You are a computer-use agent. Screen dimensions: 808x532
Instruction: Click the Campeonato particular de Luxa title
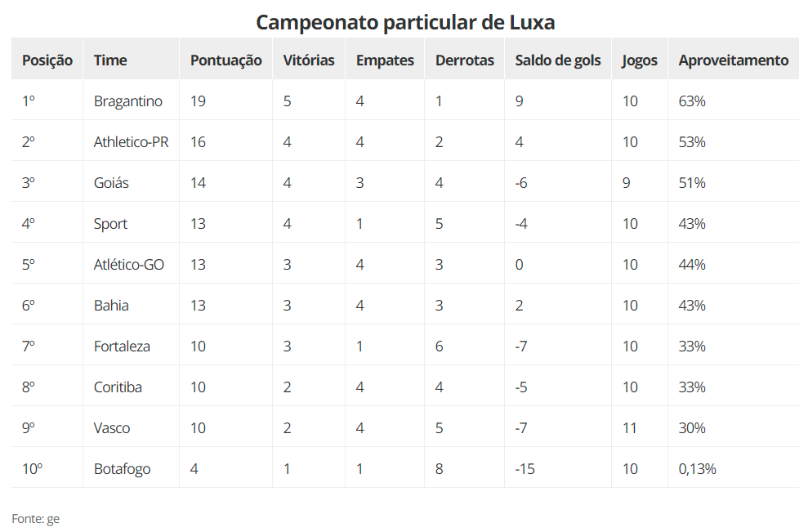tap(405, 22)
